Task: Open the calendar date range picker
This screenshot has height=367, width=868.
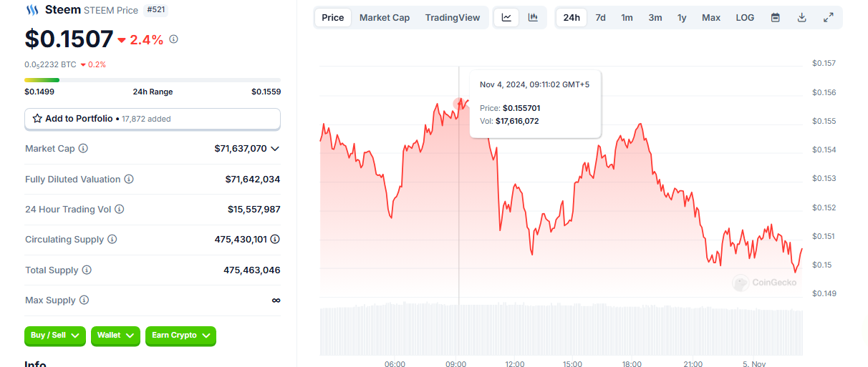Action: (x=775, y=17)
